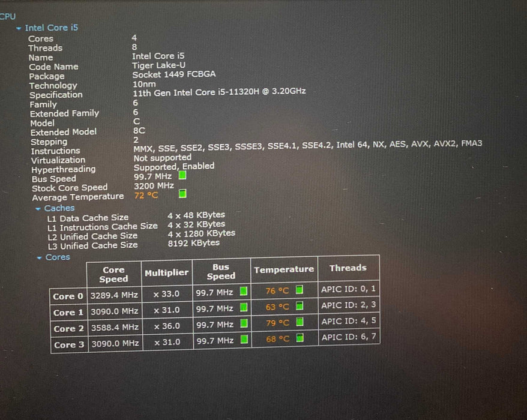527x420 pixels.
Task: Click the 11th Gen Intel Core i5-11320H specification
Action: pos(219,92)
